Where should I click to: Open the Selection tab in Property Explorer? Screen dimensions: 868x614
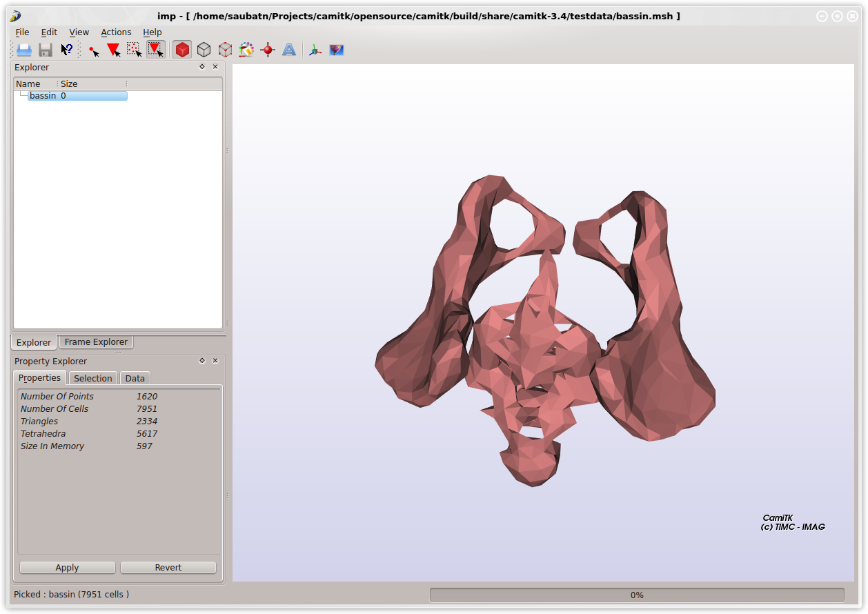(92, 378)
